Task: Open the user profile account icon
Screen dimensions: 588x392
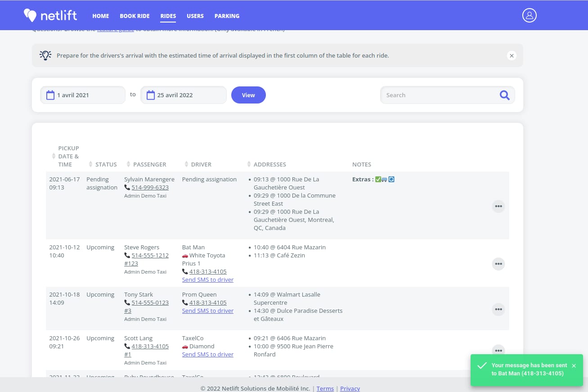Action: point(529,15)
